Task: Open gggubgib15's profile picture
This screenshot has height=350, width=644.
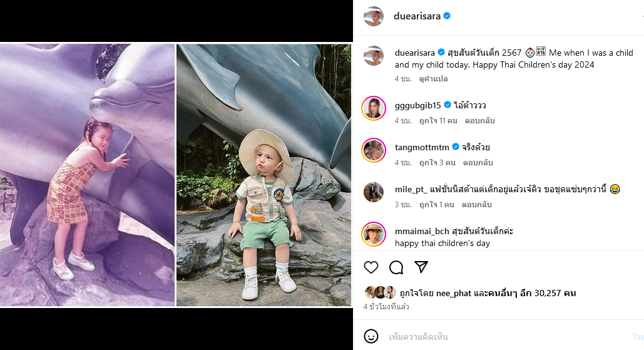Action: 374,108
